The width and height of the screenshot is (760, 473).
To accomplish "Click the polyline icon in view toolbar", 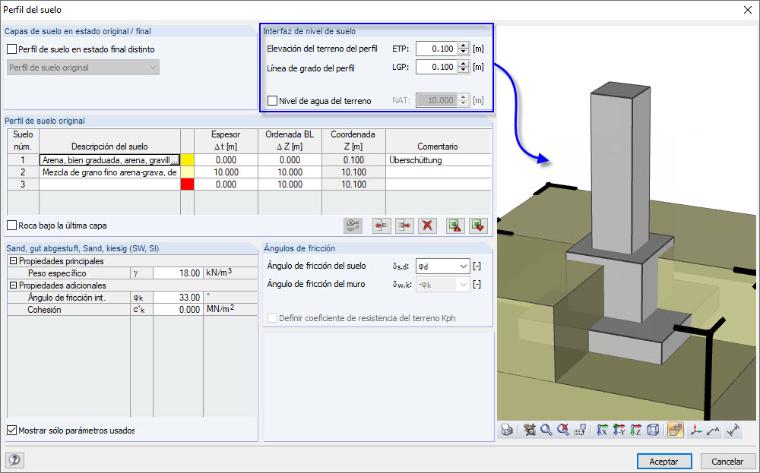I will tap(713, 430).
